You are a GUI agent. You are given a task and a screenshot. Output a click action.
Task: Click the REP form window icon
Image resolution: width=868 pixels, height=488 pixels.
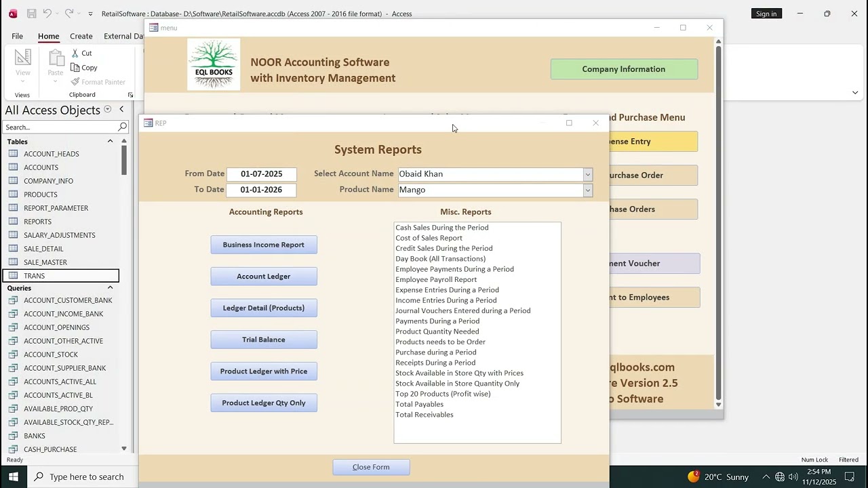pos(149,123)
